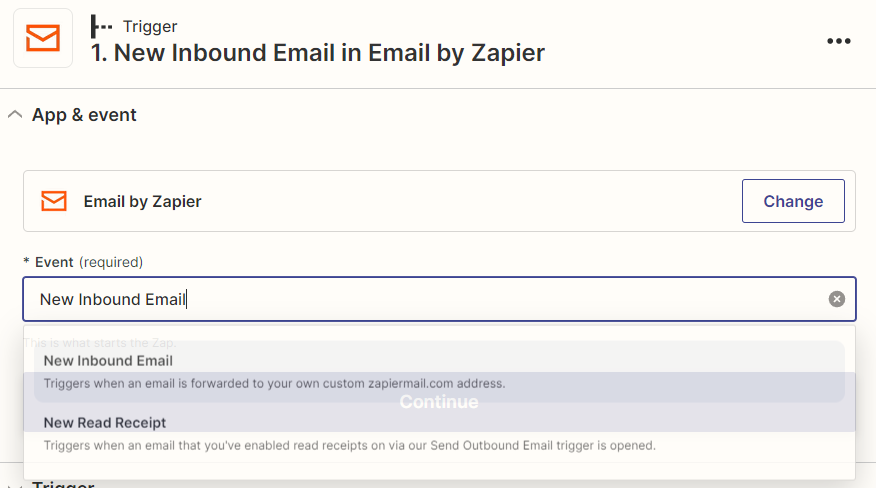This screenshot has height=488, width=876.
Task: Click the large Email by Zapier app icon
Action: pyautogui.click(x=43, y=38)
